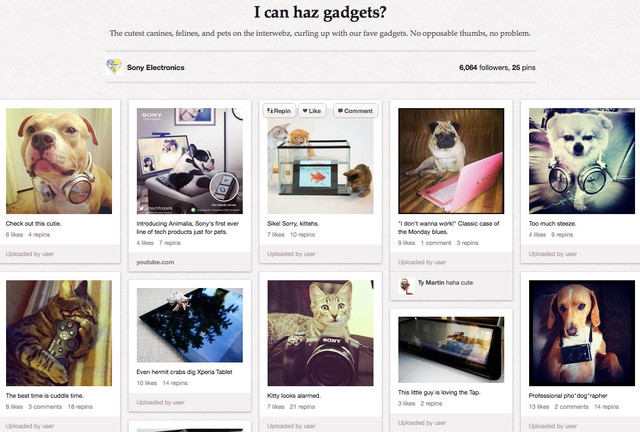Click the Sony Electronics profile avatar icon
The height and width of the screenshot is (432, 640).
pos(114,67)
